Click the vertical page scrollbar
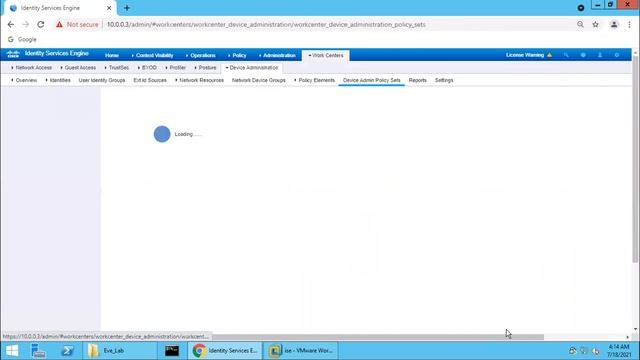640x360 pixels. 635,160
